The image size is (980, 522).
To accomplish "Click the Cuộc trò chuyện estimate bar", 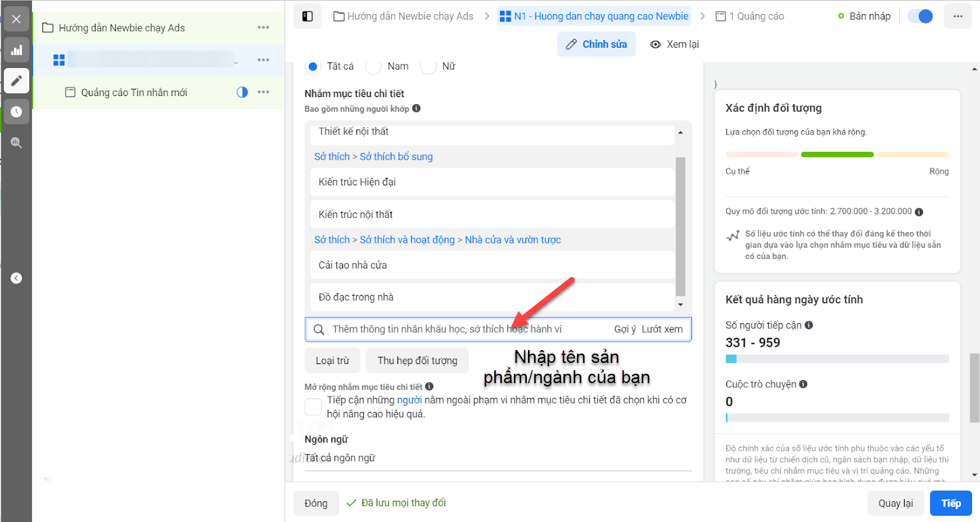I will coord(837,418).
